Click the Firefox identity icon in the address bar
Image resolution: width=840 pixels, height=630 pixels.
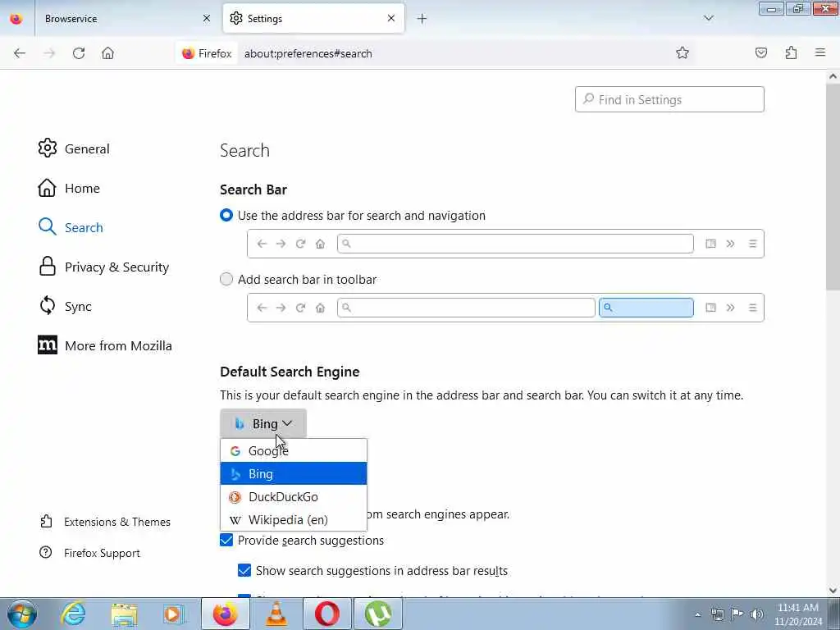pos(207,53)
